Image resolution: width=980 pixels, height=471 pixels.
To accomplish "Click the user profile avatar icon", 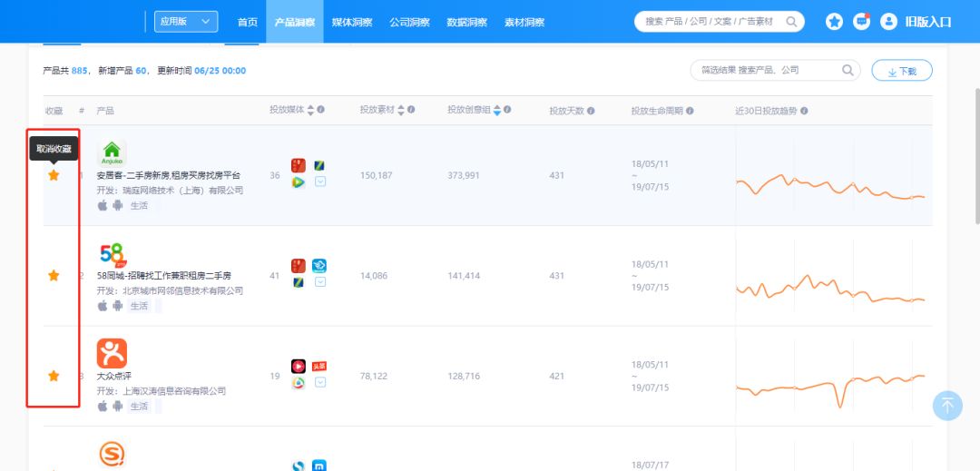I will point(888,22).
